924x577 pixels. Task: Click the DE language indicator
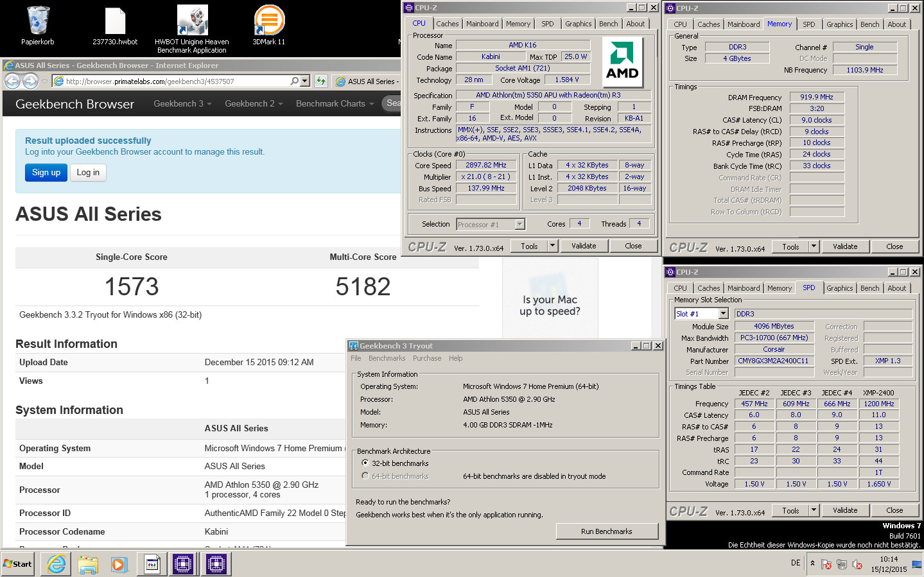796,563
